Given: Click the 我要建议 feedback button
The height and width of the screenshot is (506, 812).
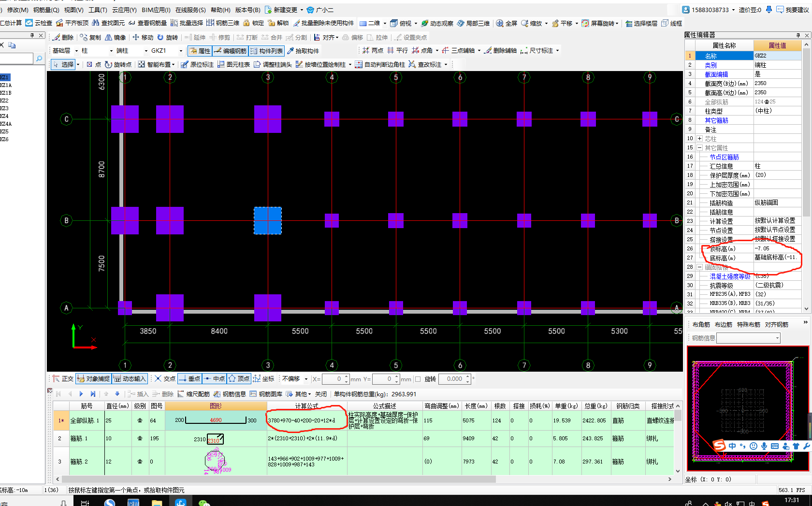Looking at the screenshot, I should [793, 10].
